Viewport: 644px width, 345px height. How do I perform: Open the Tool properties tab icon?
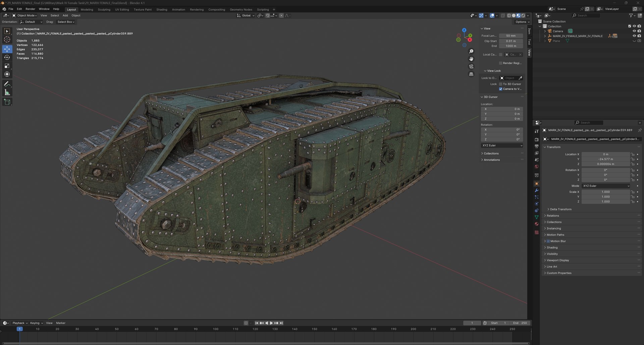[x=536, y=131]
